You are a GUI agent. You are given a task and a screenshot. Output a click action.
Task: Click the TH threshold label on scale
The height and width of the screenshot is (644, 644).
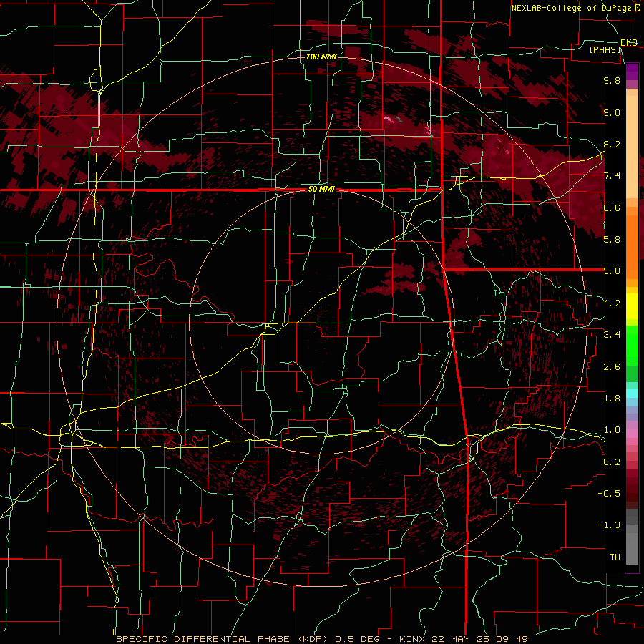pyautogui.click(x=615, y=557)
